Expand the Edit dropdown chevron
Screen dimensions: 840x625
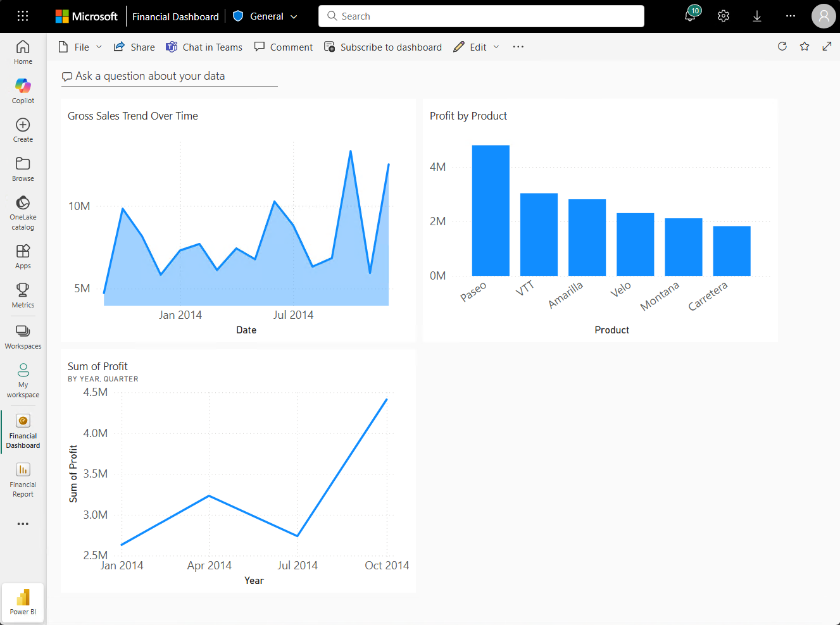pyautogui.click(x=497, y=46)
